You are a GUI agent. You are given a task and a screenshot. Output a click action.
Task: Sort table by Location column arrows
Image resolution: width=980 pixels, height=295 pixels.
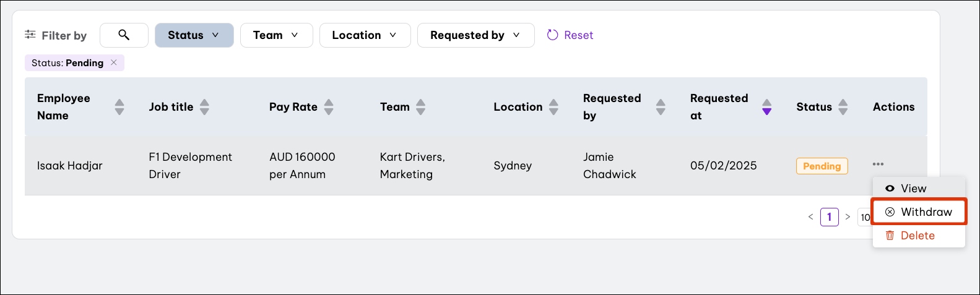[553, 107]
